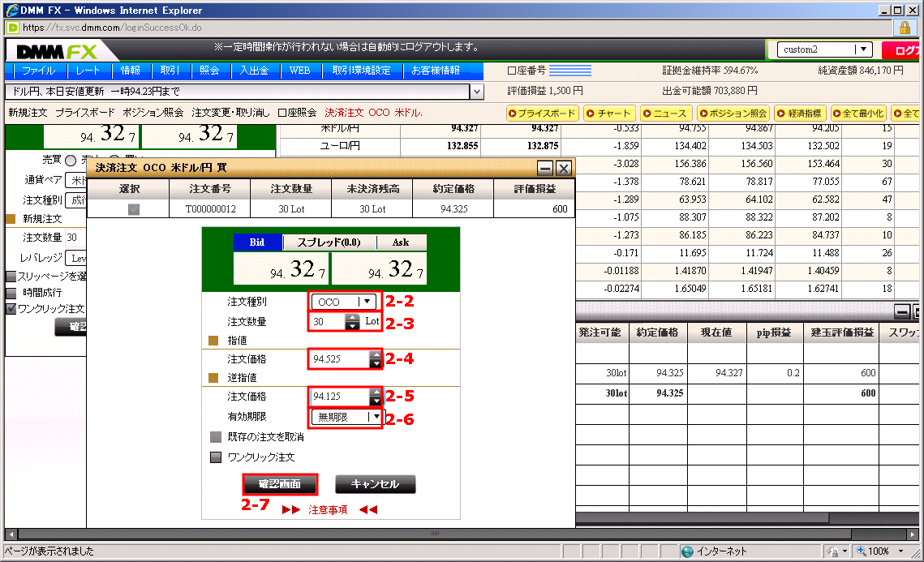
Task: Click the キャンセル button
Action: (x=376, y=484)
